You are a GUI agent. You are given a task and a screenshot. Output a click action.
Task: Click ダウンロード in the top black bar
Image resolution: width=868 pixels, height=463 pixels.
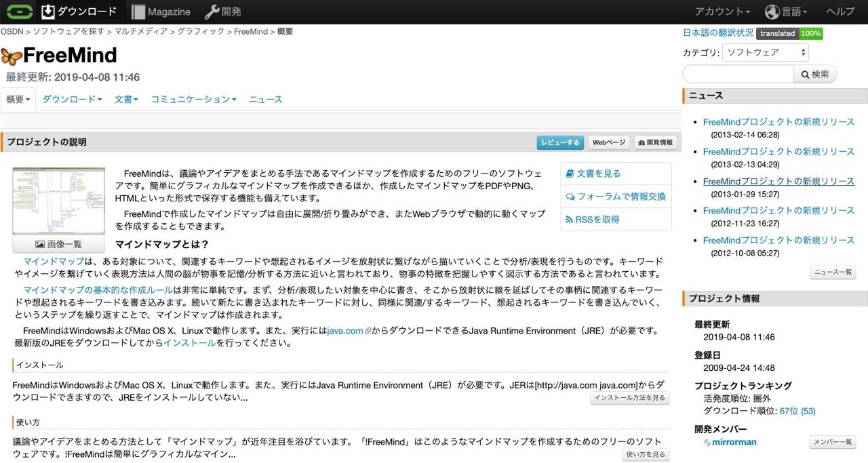click(x=87, y=12)
